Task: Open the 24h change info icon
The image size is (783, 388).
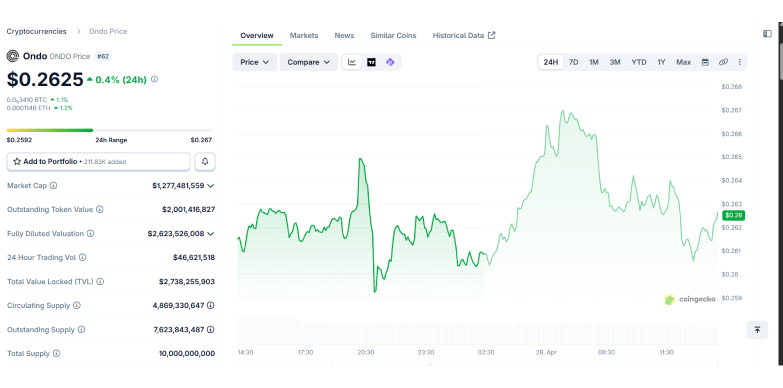Action: (154, 79)
